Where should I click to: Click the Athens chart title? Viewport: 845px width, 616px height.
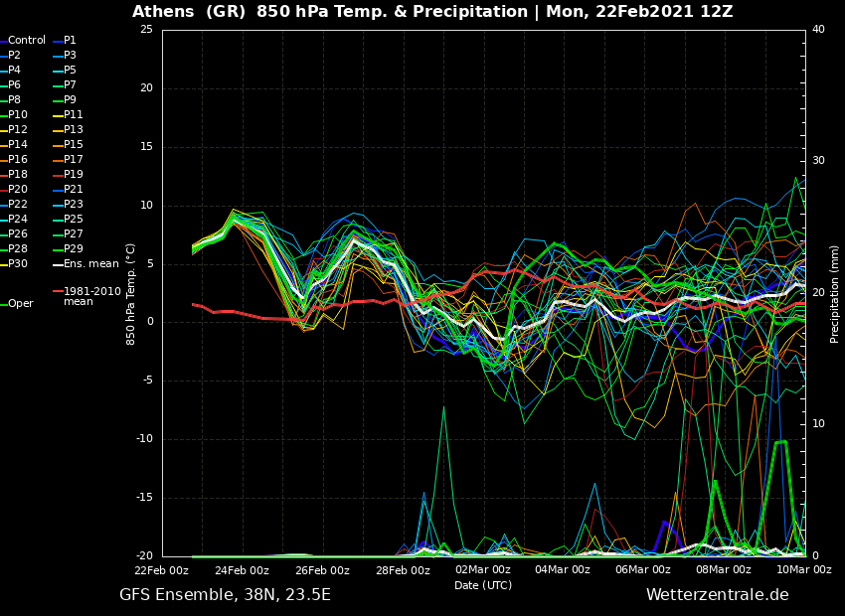coord(432,12)
